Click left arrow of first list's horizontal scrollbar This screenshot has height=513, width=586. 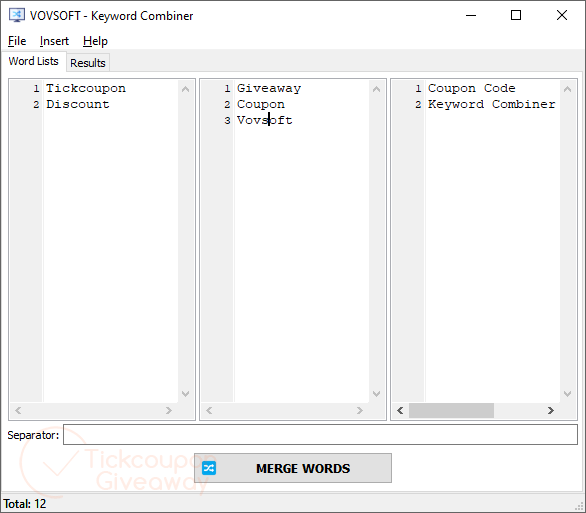point(18,411)
